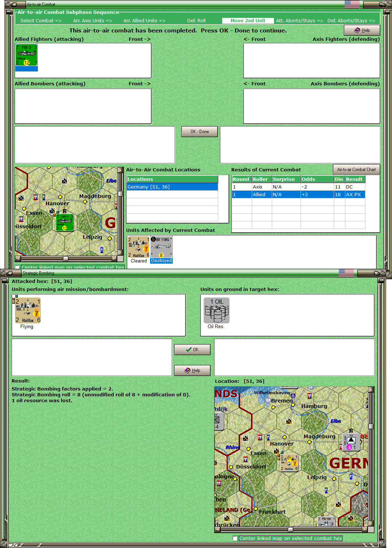Click combat minimap horizontal scrollbar thumb
Image resolution: width=392 pixels, height=548 pixels.
click(x=66, y=259)
